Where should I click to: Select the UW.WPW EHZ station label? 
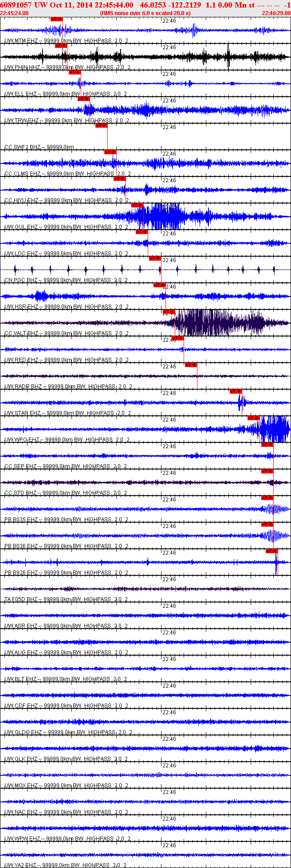pyautogui.click(x=22, y=839)
